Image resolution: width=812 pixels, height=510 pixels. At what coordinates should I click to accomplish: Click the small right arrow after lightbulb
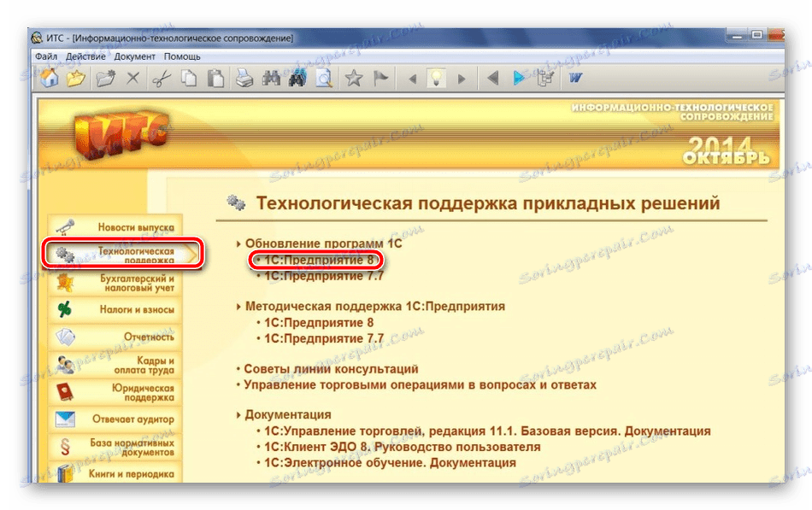pos(462,79)
